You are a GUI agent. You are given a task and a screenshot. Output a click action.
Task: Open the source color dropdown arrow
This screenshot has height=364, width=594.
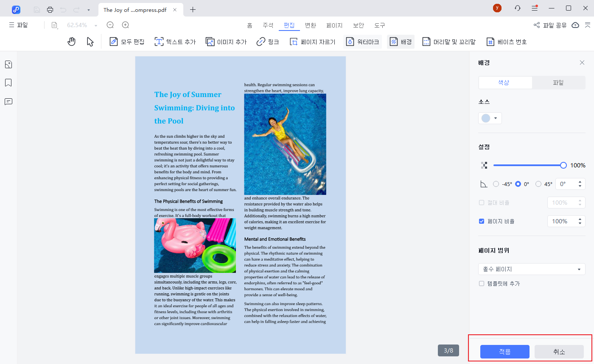tap(495, 118)
